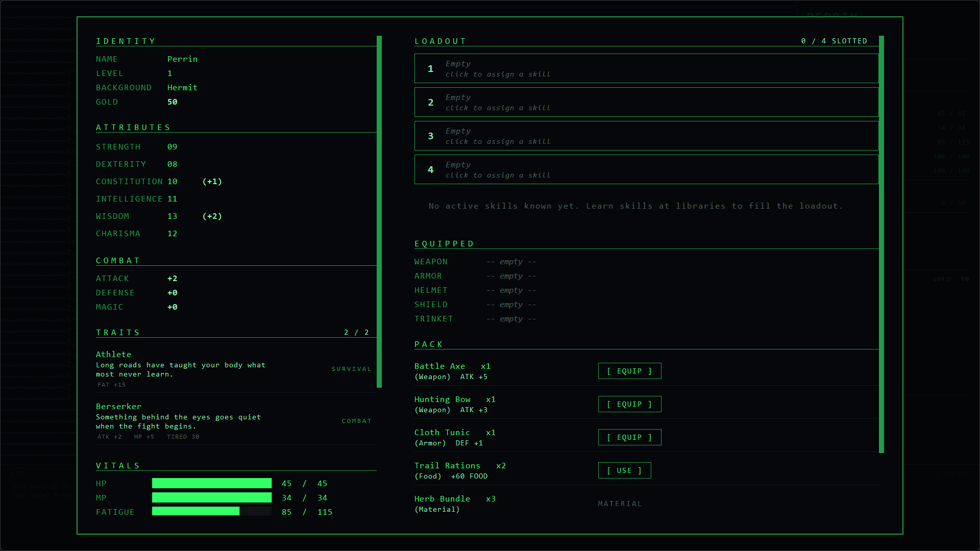
Task: Click the Dexterity value 08
Action: coord(173,164)
